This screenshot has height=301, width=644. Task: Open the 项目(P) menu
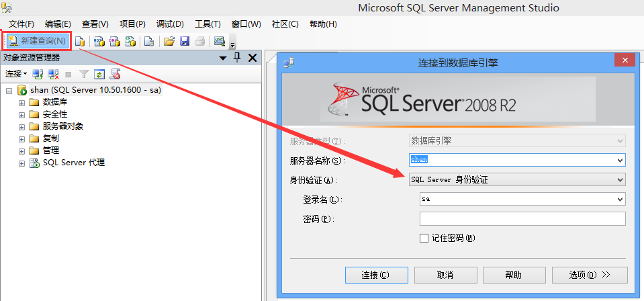[133, 24]
